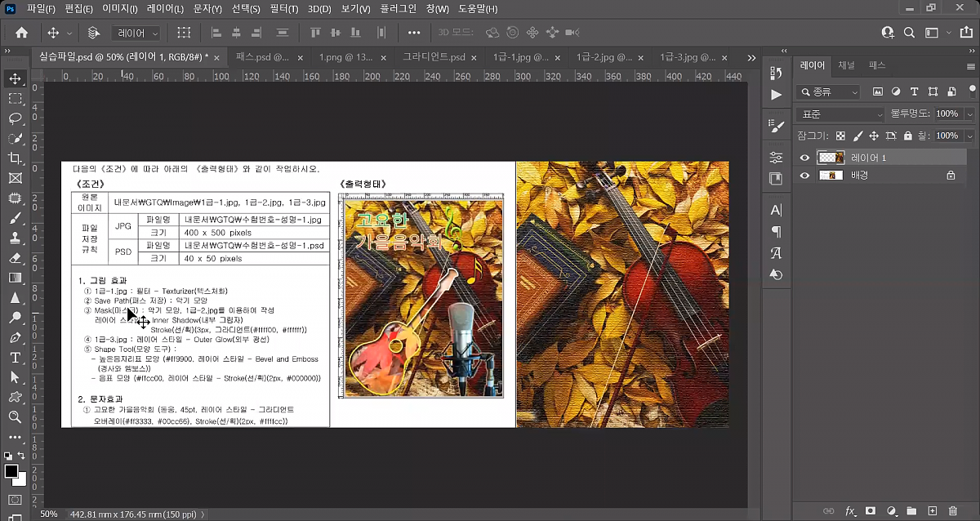Switch to the 패스 tab
The image size is (980, 521).
tap(877, 65)
